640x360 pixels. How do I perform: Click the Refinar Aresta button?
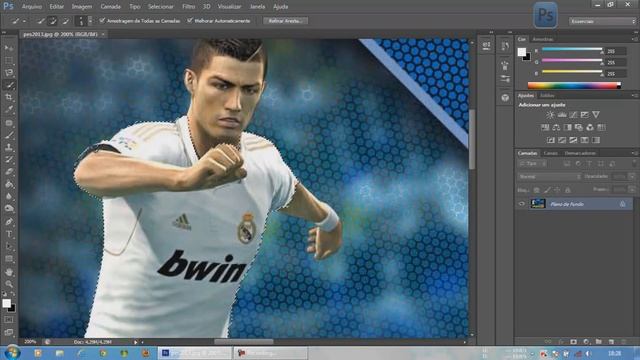(x=285, y=21)
